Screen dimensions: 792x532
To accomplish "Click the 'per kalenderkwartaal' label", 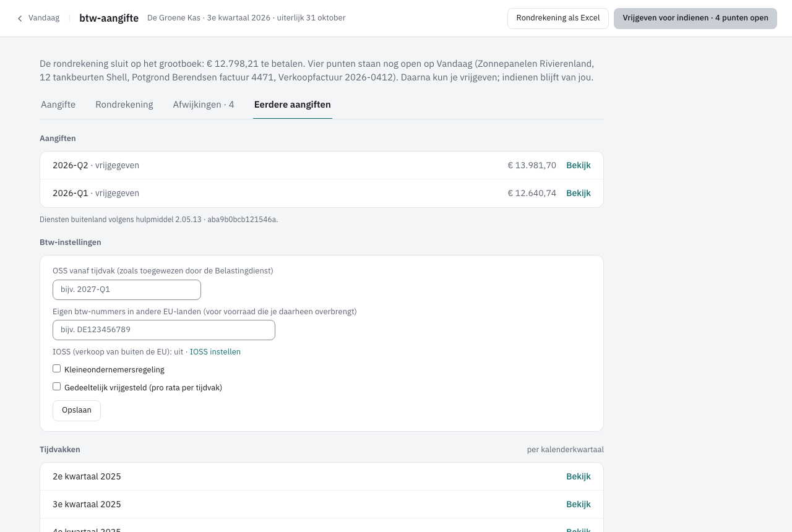I will click(x=566, y=450).
